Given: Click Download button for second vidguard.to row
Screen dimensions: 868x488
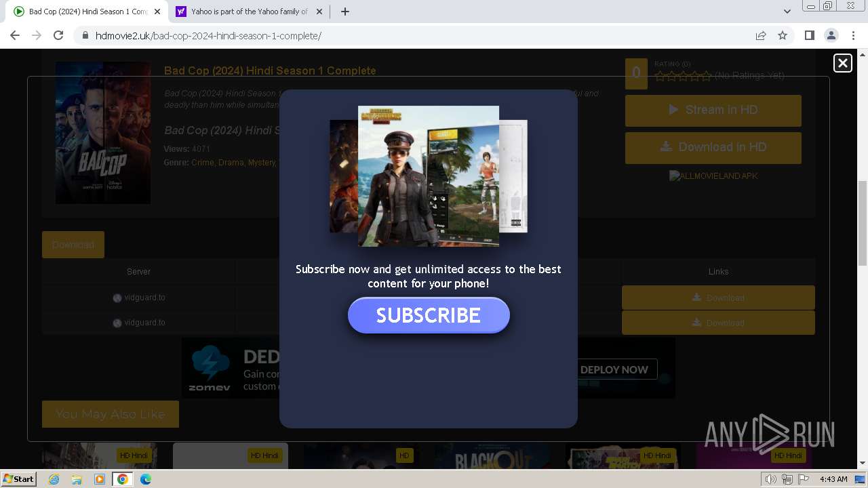Looking at the screenshot, I should [x=718, y=323].
